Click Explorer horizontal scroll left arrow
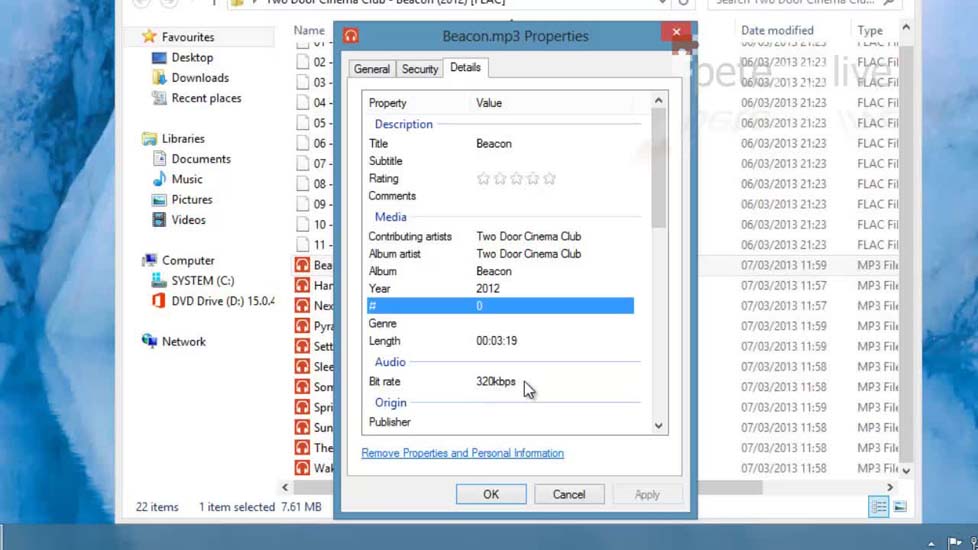 click(x=285, y=487)
